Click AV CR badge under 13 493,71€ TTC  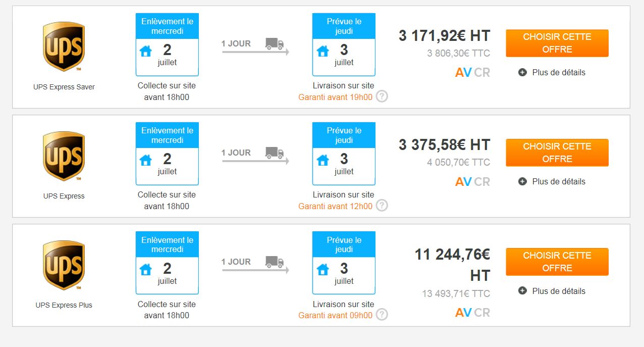(472, 313)
